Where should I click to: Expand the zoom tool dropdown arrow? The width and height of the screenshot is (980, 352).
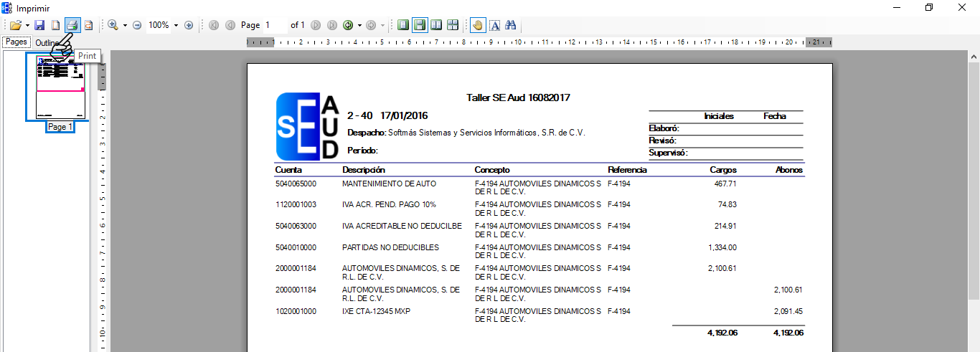point(125,25)
